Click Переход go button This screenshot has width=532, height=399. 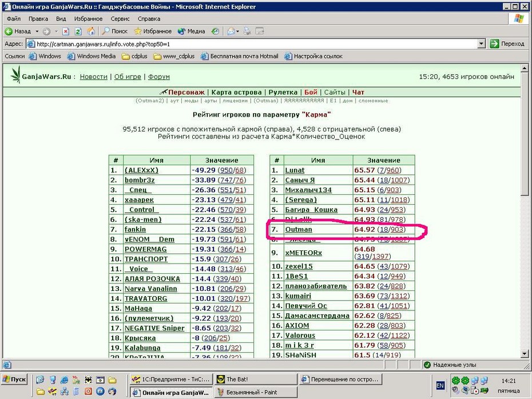tap(507, 44)
